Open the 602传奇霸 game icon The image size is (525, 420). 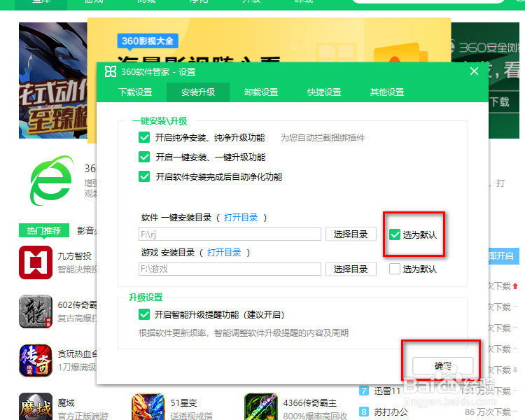click(36, 311)
